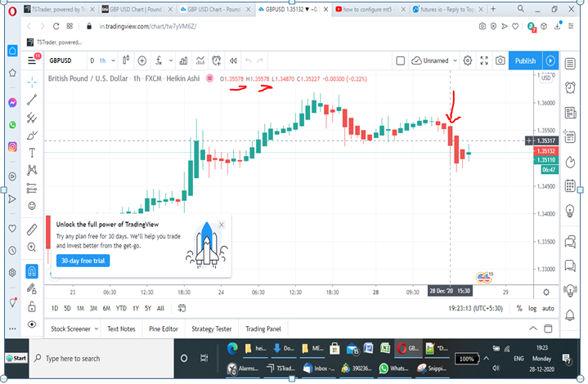Expand the Stock Screener dropdown

click(x=96, y=329)
